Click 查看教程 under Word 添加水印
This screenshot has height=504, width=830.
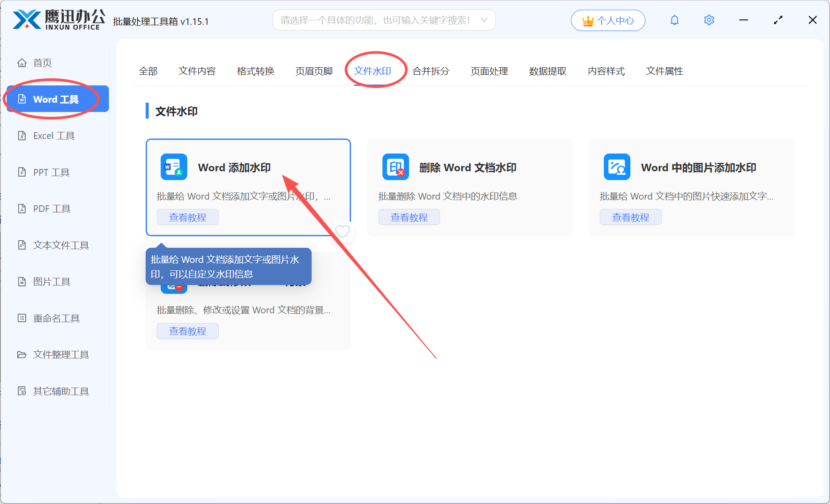(x=188, y=217)
